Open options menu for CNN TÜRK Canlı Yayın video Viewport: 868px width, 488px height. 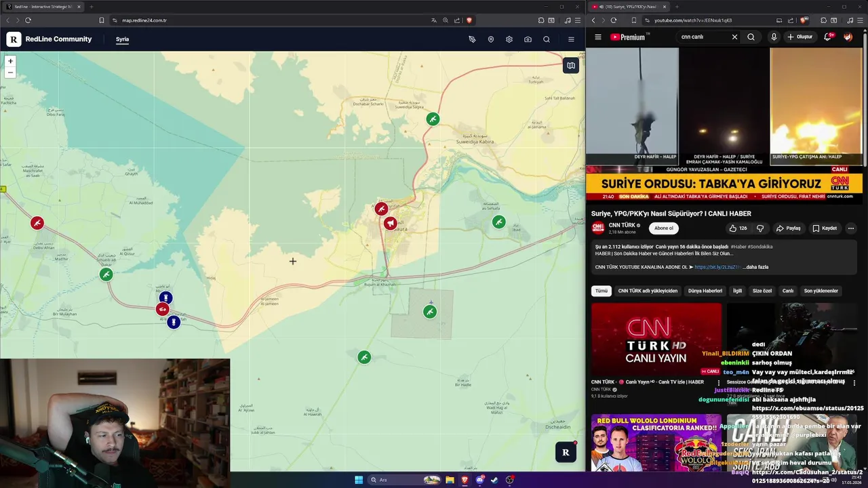coord(719,383)
